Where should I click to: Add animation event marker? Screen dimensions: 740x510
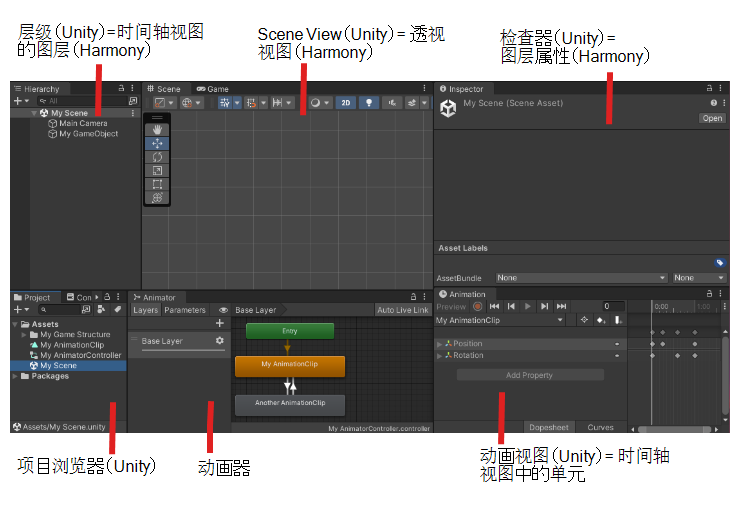click(618, 320)
